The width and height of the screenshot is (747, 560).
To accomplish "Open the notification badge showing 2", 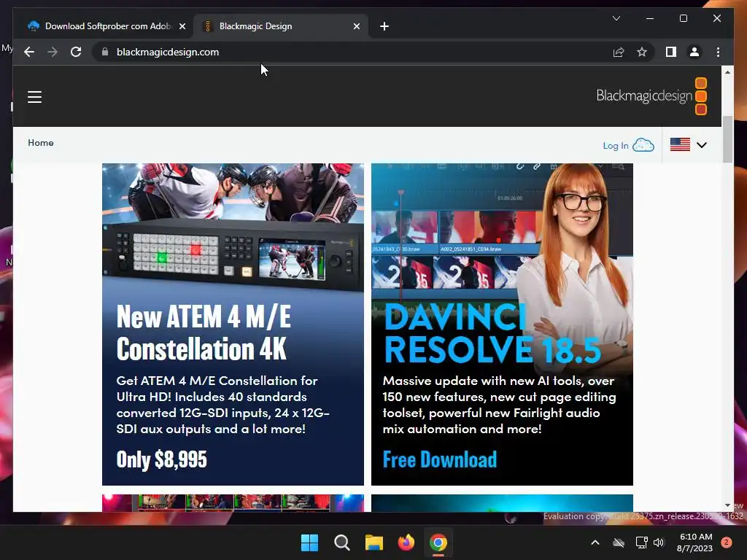I will (727, 542).
